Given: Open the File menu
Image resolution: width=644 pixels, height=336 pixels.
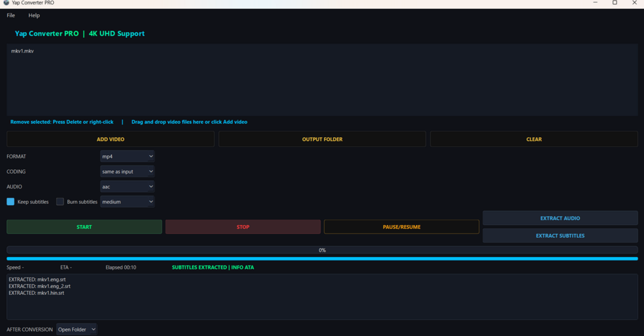Looking at the screenshot, I should [x=11, y=15].
